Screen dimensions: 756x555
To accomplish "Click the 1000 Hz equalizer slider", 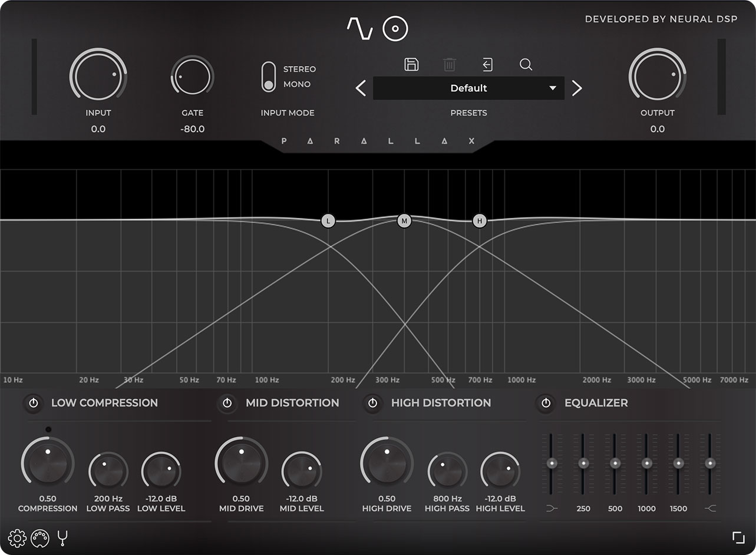I will [x=647, y=463].
